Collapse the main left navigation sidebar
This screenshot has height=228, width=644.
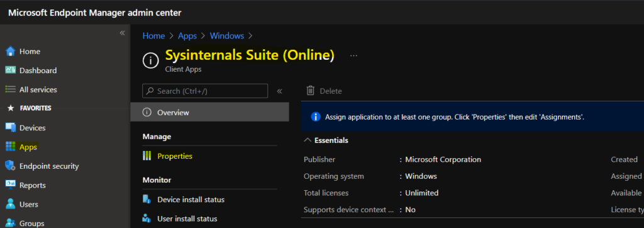click(122, 33)
